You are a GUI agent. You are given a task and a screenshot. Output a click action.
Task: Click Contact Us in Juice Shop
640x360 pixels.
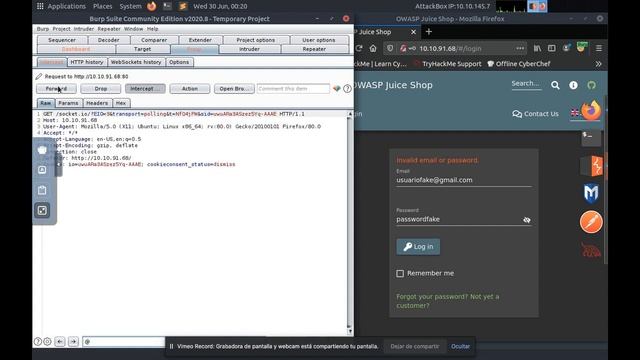click(x=535, y=114)
